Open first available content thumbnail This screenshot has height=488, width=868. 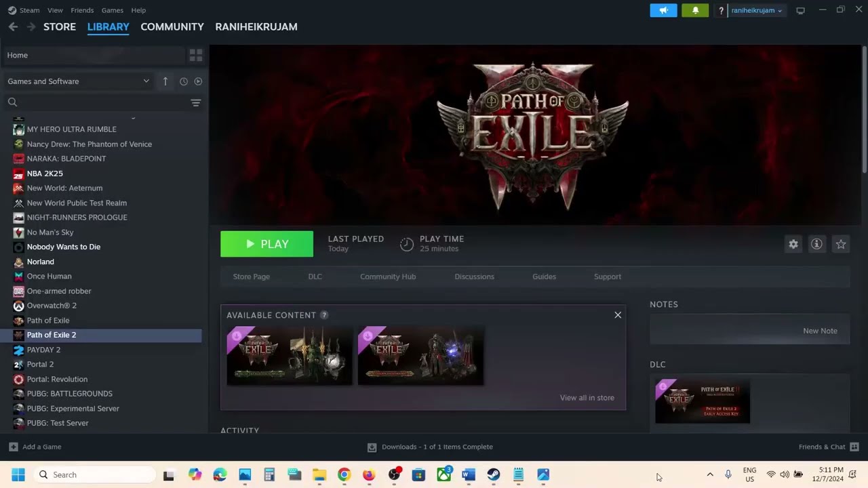click(290, 356)
